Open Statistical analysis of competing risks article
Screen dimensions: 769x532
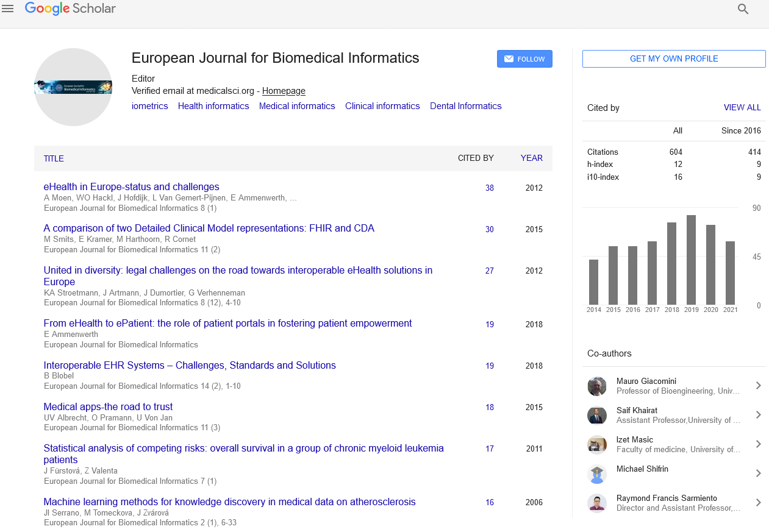click(243, 454)
